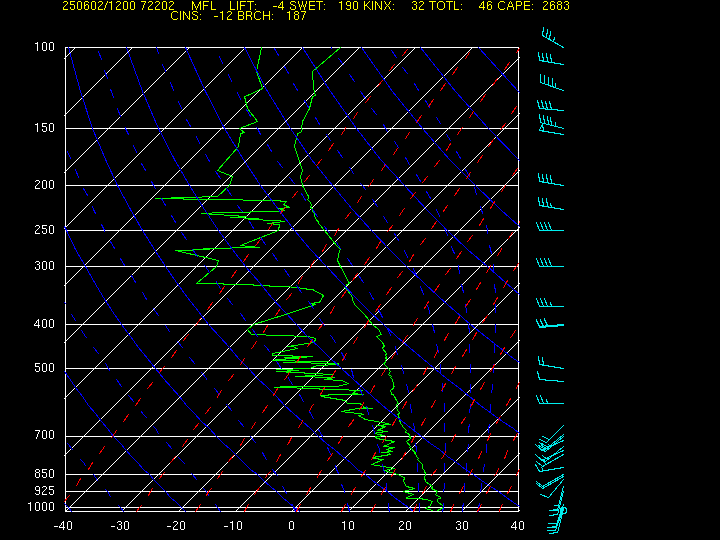Viewport: 720px width, 540px height.
Task: Click the 1000 pressure level label
Action: (41, 507)
